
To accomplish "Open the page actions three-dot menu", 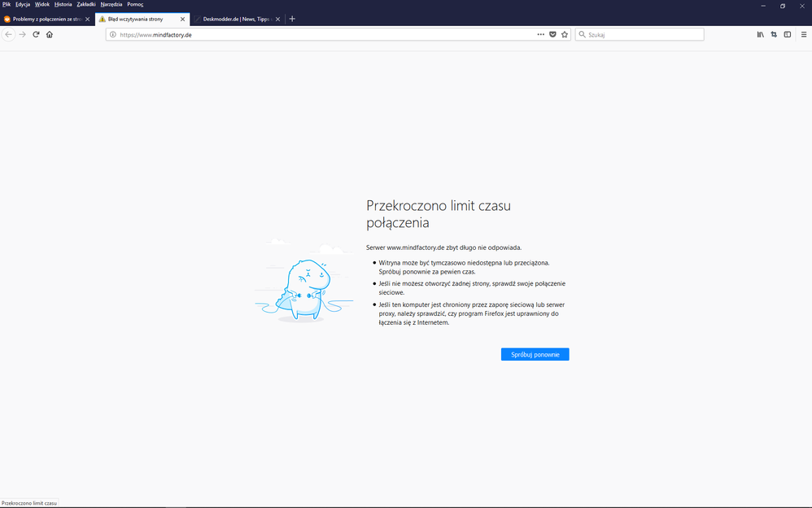I will [x=540, y=35].
